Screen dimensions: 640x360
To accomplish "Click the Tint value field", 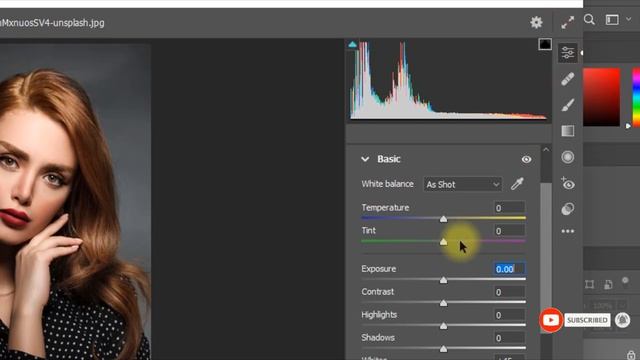I will [x=509, y=231].
